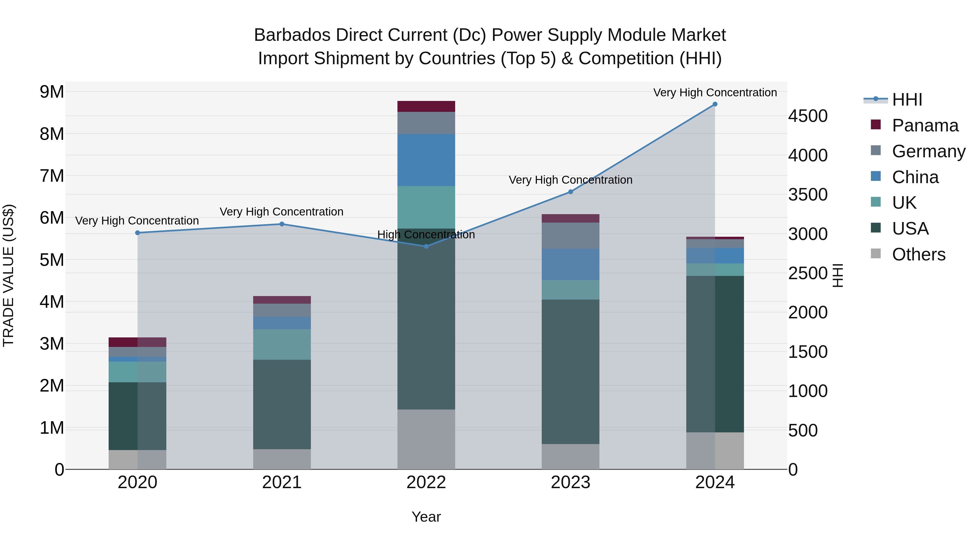Click 'Very High Concentration' annotation above 2023
This screenshot has height=551, width=980.
(571, 180)
